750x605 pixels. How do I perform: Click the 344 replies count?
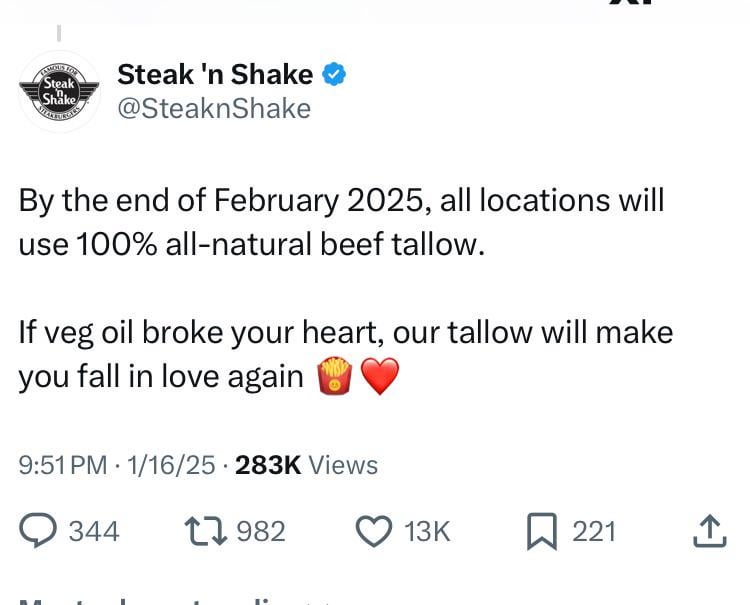pos(93,531)
